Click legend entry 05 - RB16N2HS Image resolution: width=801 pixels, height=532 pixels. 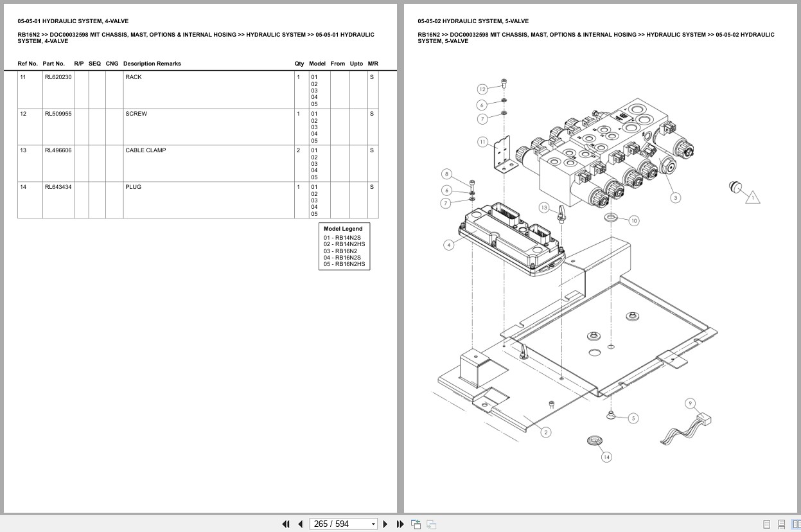[344, 264]
